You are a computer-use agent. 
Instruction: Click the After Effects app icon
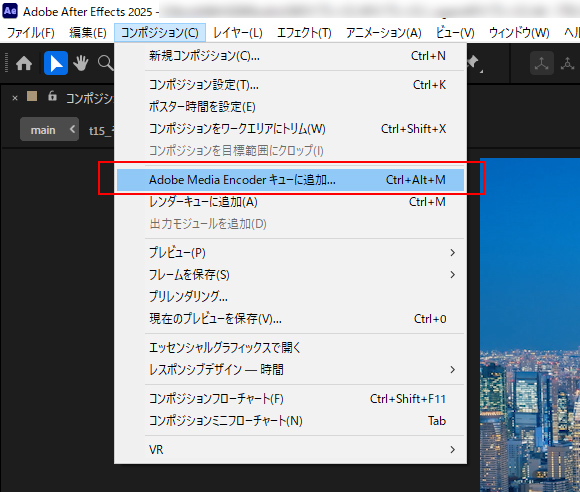point(10,11)
